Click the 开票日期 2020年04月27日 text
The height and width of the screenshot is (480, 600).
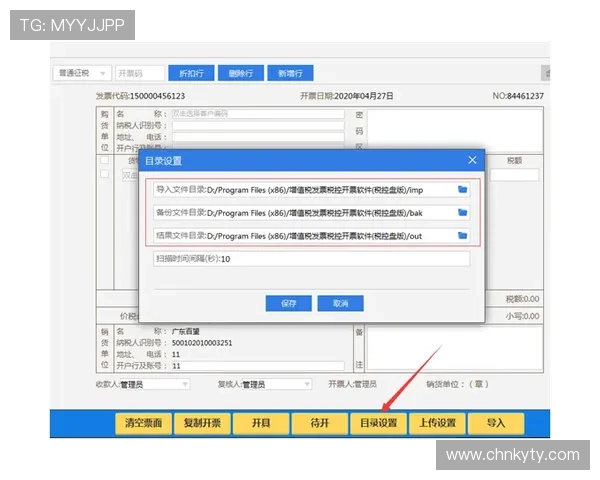[347, 96]
